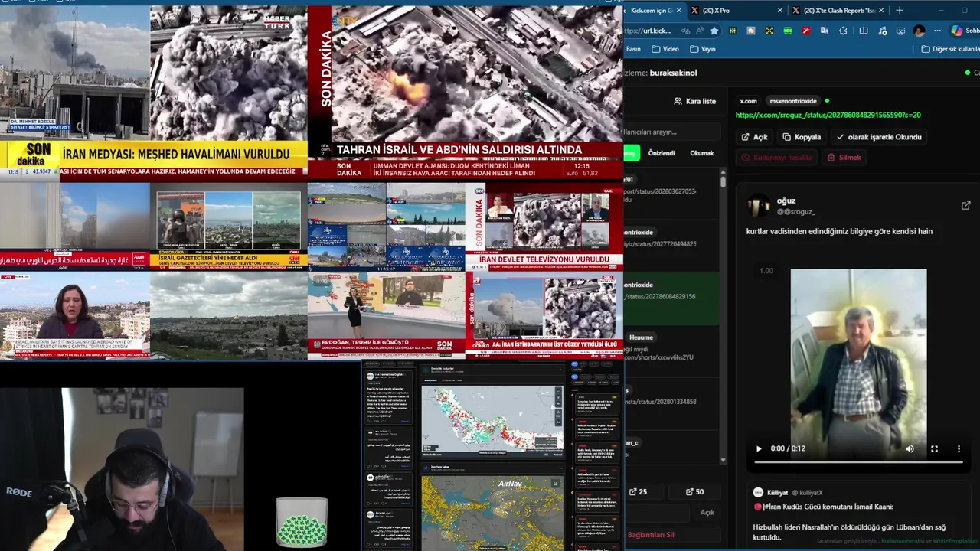Toggle split screen view icon
The height and width of the screenshot is (551, 980).
tap(864, 31)
